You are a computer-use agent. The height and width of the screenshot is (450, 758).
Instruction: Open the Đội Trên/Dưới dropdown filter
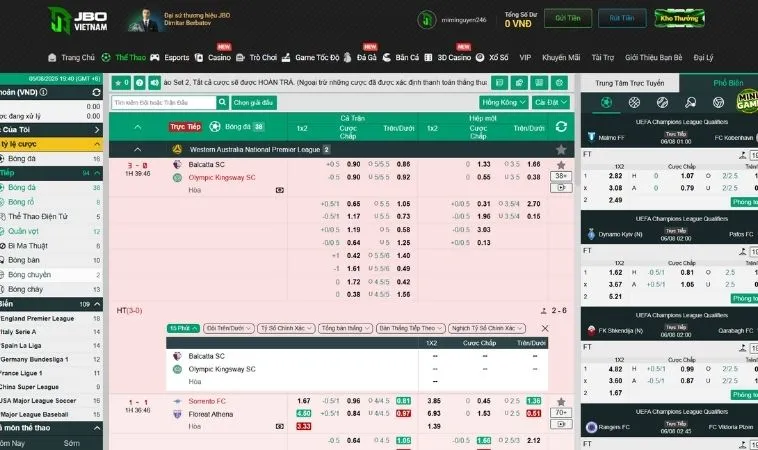(229, 328)
